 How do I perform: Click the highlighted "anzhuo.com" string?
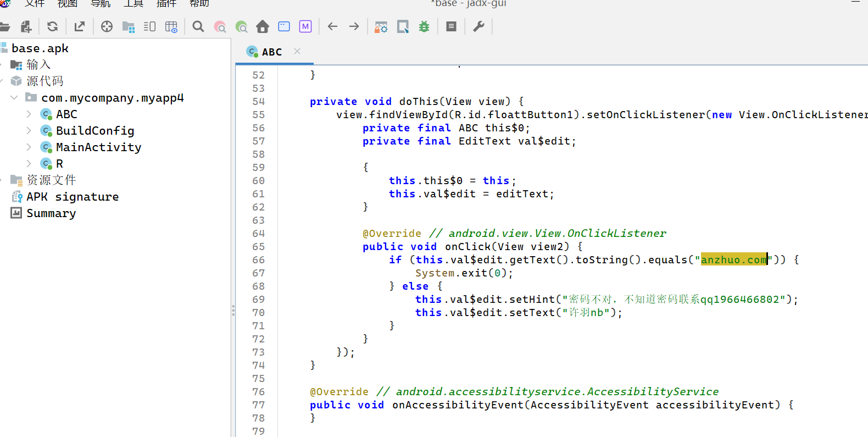tap(733, 259)
